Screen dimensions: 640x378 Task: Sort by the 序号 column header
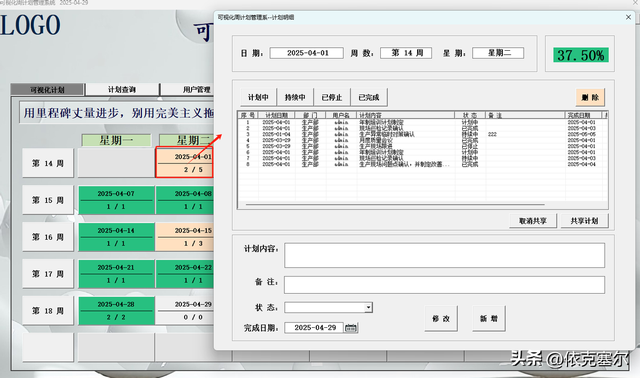coord(248,115)
